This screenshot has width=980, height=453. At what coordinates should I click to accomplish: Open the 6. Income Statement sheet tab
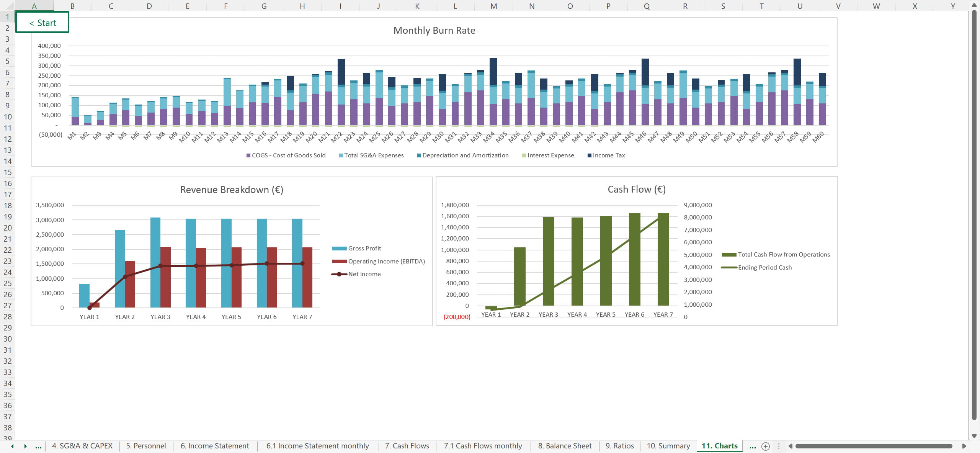point(215,446)
